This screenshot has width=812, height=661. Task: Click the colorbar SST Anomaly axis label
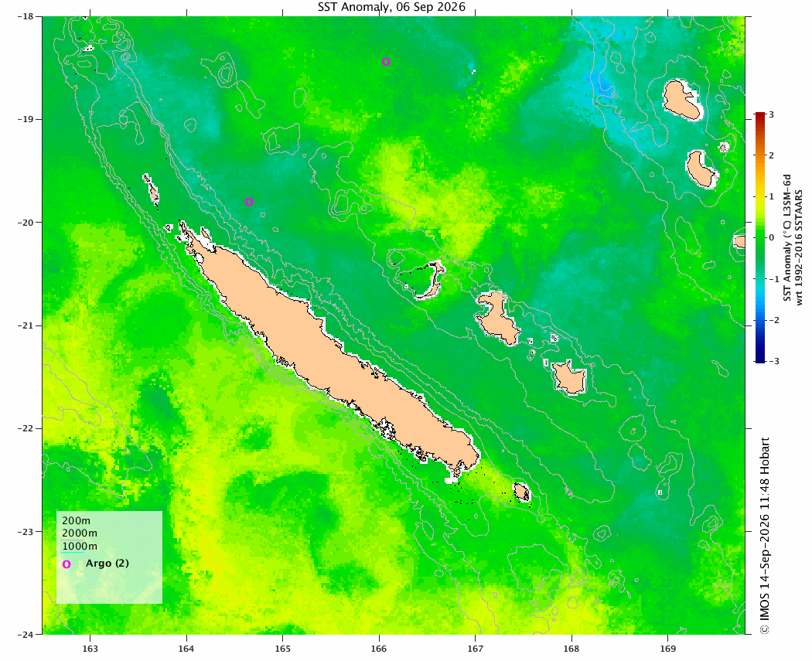point(793,238)
